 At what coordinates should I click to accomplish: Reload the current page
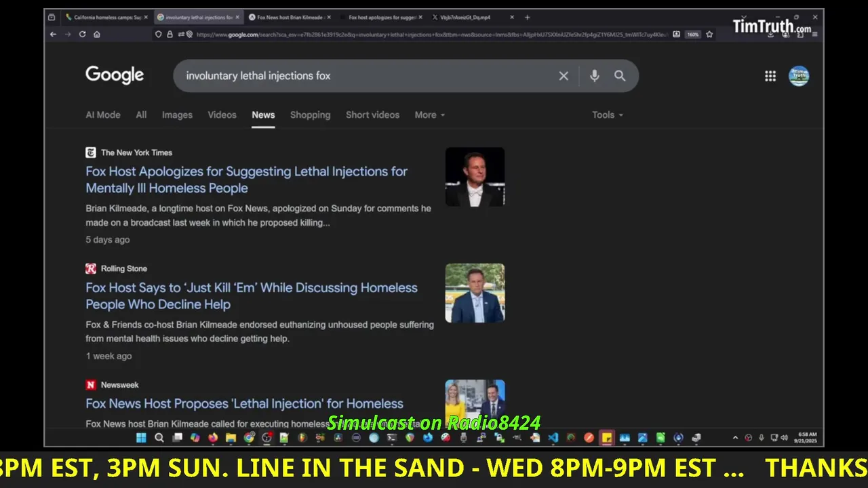click(83, 34)
